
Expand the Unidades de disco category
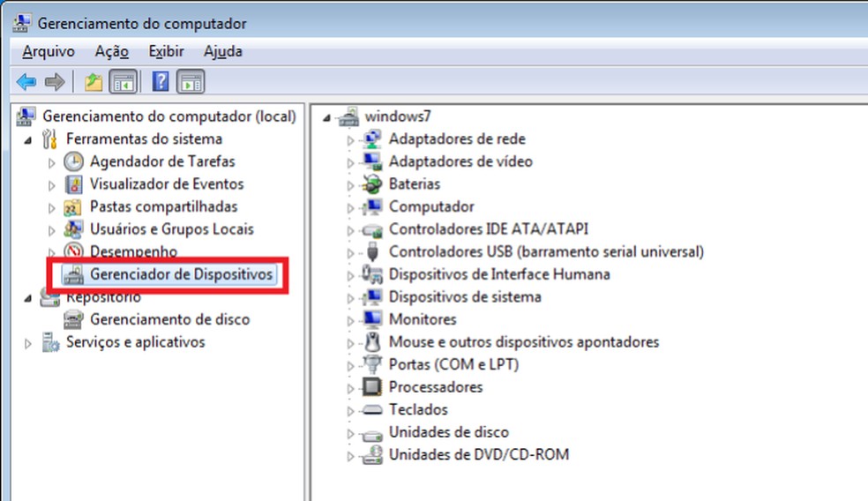point(350,434)
